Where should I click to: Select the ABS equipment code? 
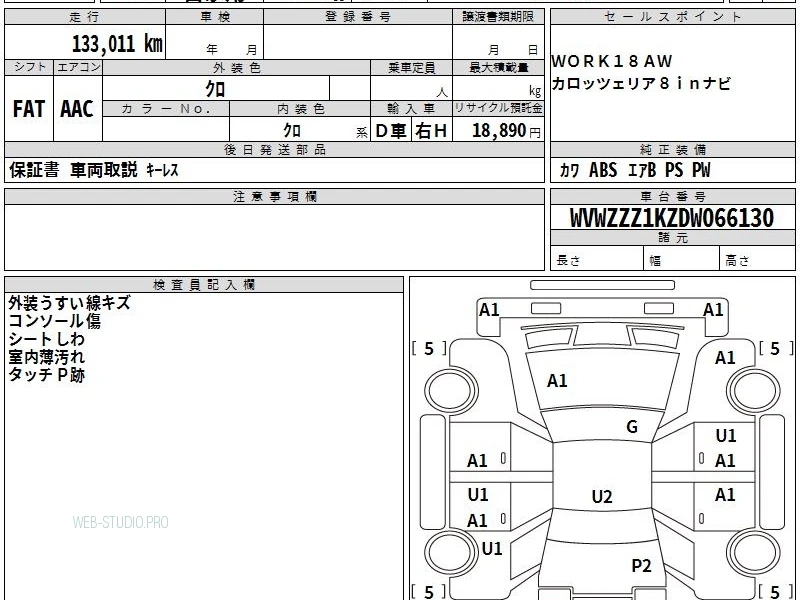[603, 170]
